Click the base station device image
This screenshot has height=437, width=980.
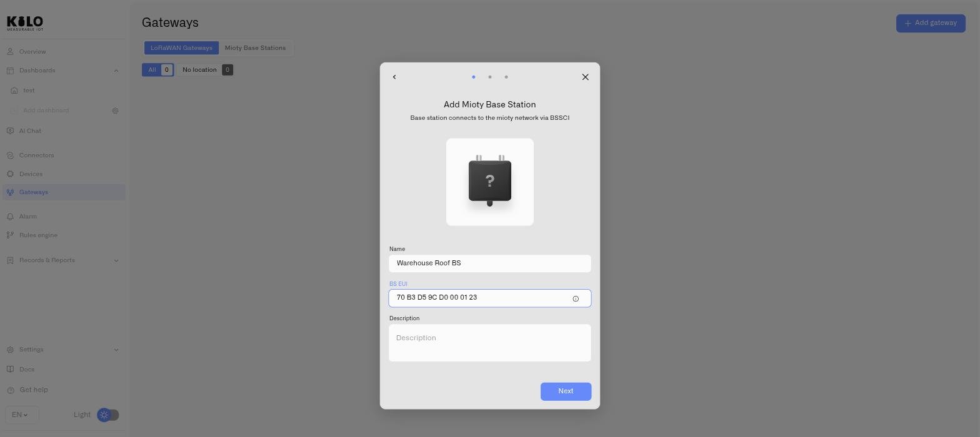pos(490,182)
